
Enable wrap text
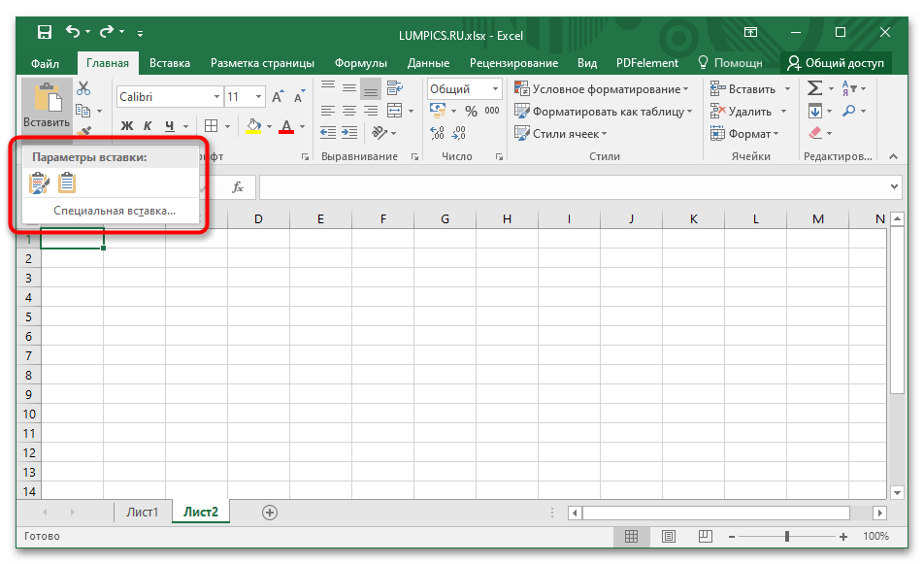click(x=395, y=87)
